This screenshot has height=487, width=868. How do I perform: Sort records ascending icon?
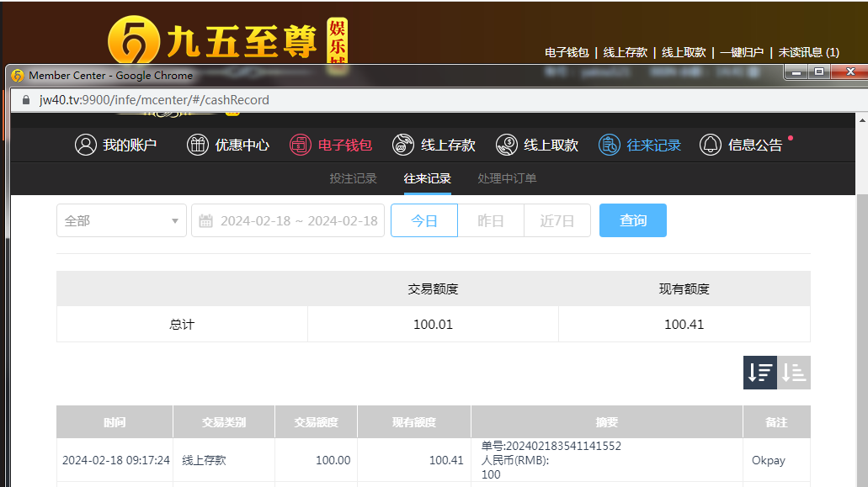click(x=794, y=373)
